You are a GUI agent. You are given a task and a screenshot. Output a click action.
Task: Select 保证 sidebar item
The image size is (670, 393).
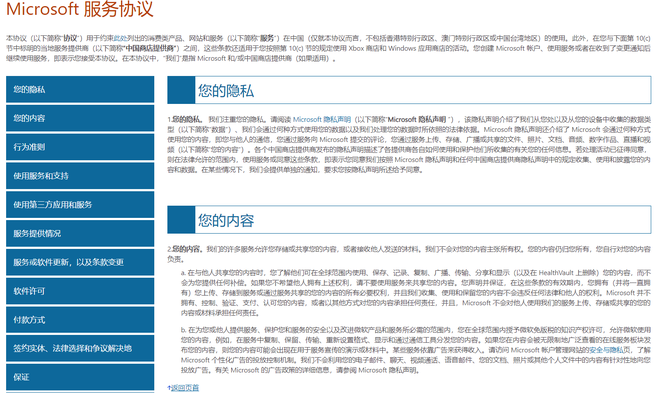pyautogui.click(x=80, y=377)
